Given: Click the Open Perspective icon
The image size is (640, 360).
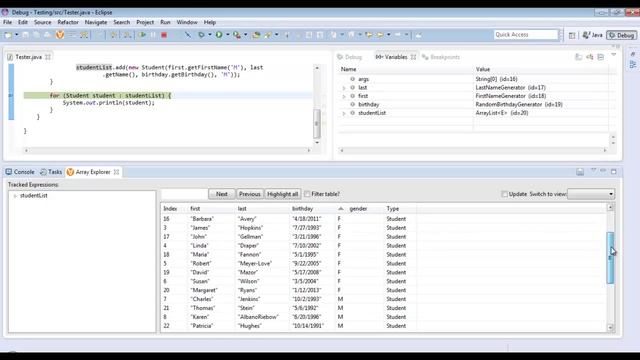Looking at the screenshot, I should pyautogui.click(x=572, y=36).
